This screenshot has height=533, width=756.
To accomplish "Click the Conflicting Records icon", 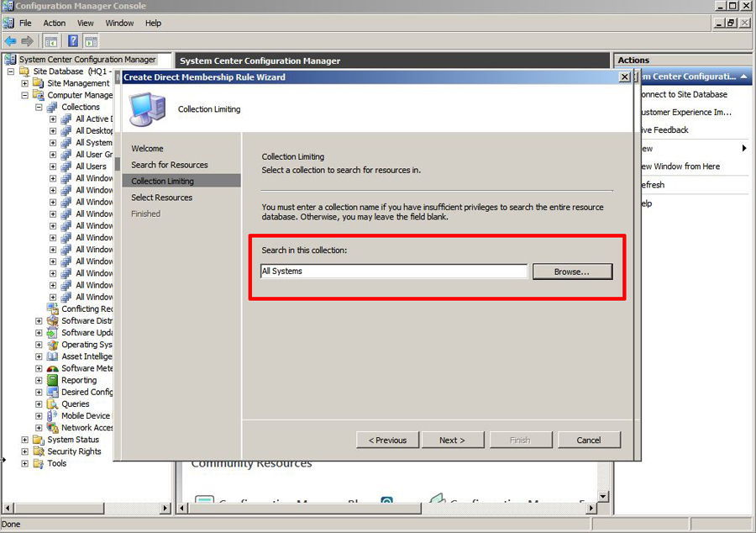I will click(52, 309).
